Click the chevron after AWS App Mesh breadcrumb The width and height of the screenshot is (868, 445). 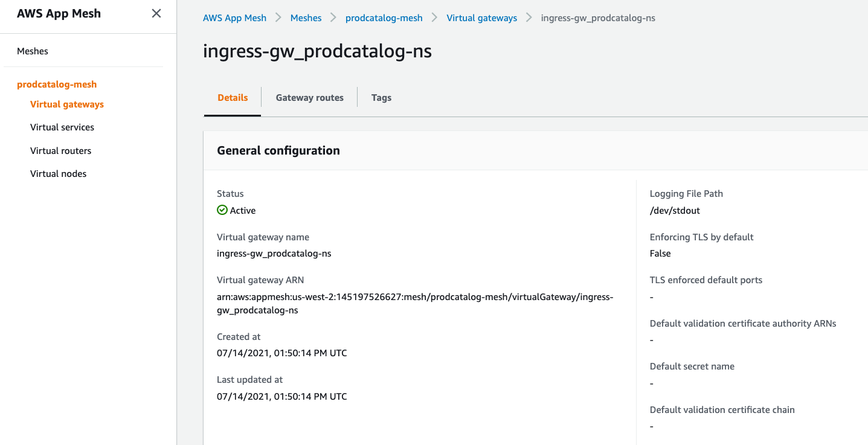pos(278,18)
